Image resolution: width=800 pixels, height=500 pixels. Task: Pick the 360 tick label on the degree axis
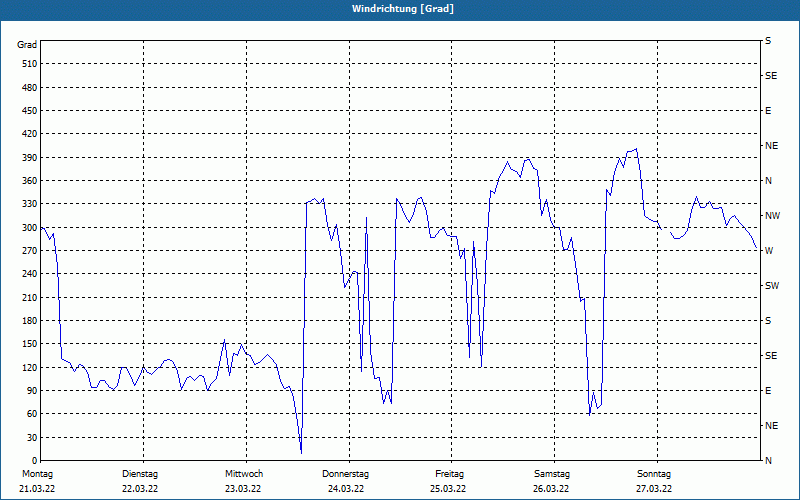click(29, 181)
